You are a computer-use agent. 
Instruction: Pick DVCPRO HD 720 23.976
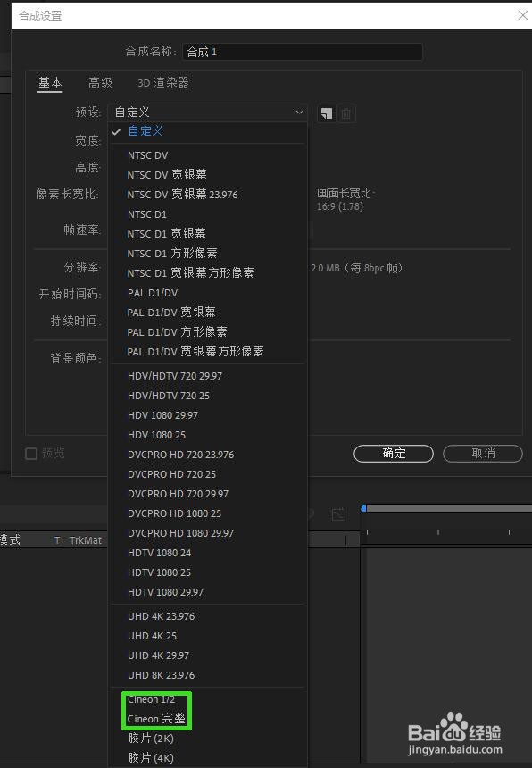(x=208, y=455)
